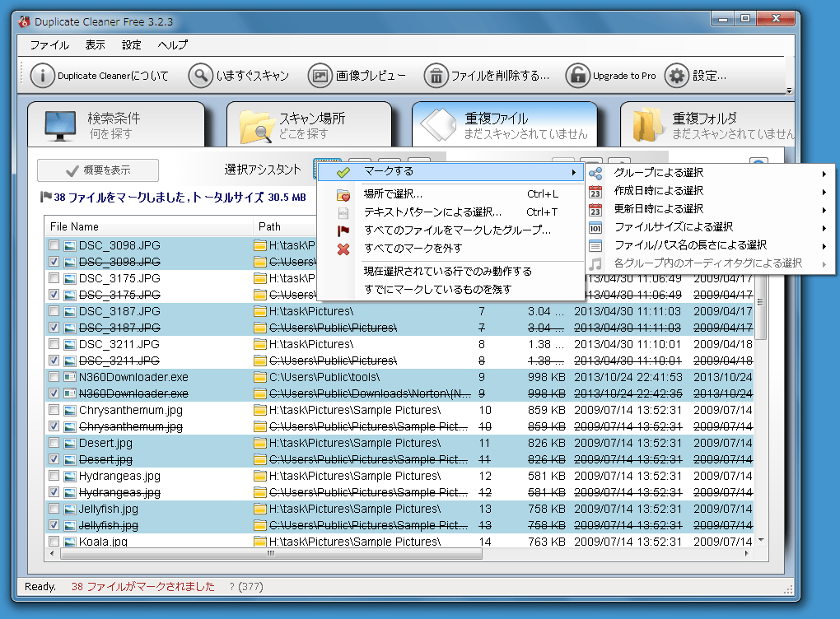Click the 重複フォルダ folders icon
Viewport: 840px width, 619px height.
tap(647, 125)
